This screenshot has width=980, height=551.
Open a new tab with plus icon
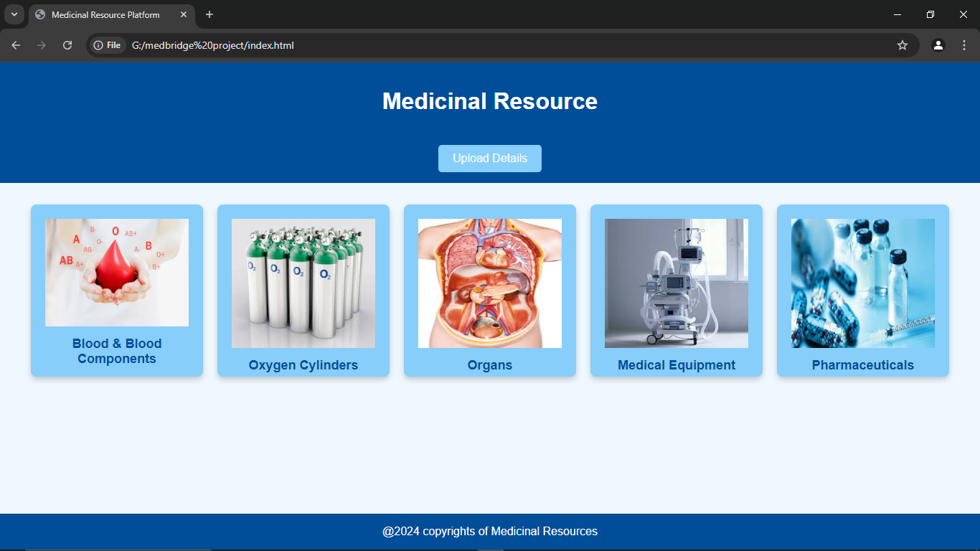(209, 14)
